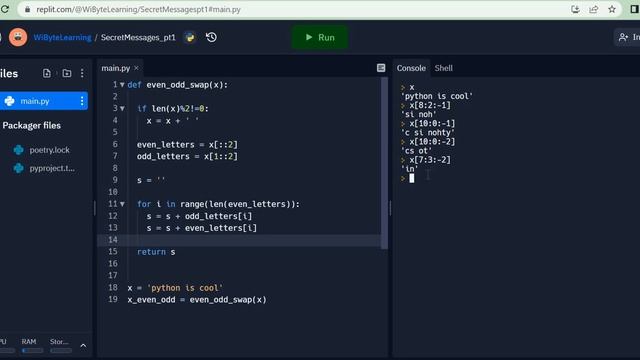The width and height of the screenshot is (640, 360).
Task: Open poetry.lock packager file
Action: click(49, 150)
